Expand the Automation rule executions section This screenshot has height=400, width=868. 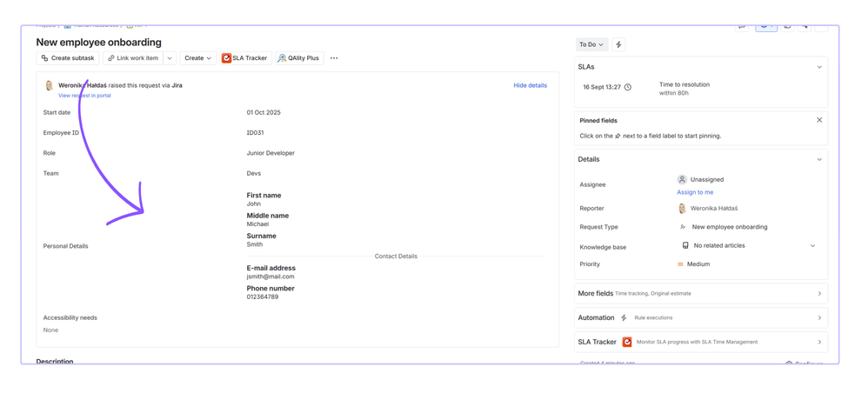(819, 318)
